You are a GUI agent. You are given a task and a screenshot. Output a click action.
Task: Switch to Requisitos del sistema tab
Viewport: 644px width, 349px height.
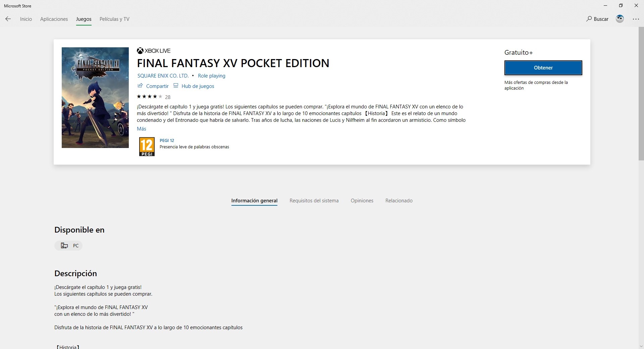click(314, 201)
